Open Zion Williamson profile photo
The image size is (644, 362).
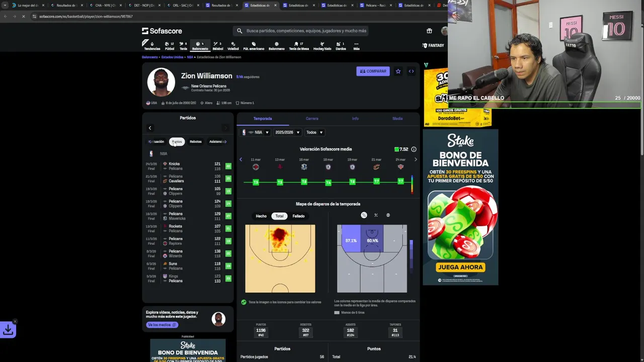161,82
